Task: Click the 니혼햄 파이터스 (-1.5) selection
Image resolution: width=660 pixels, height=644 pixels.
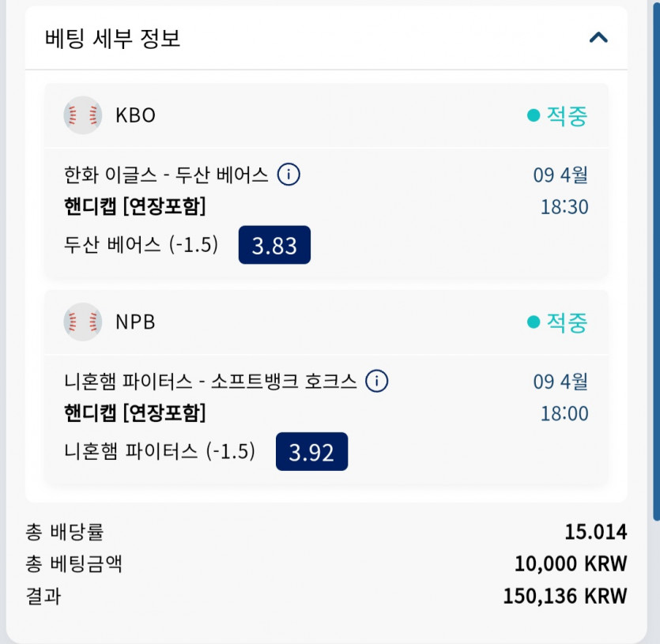Action: 160,451
